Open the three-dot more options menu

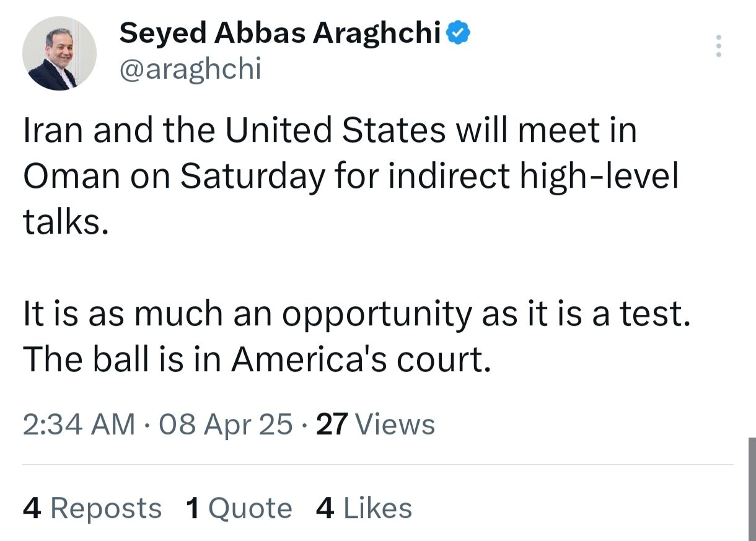tap(719, 46)
